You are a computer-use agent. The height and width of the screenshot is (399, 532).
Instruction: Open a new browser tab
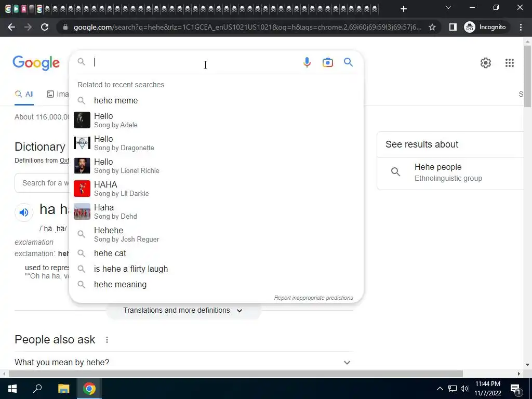[x=403, y=9]
